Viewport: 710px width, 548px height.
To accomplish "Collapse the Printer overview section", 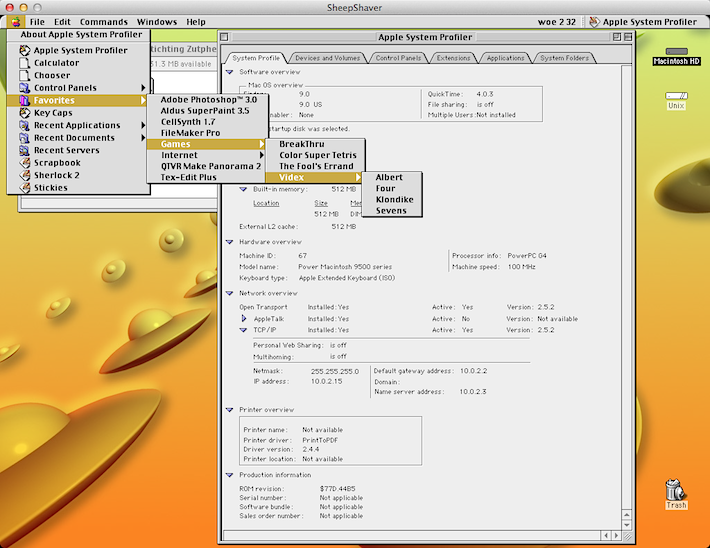I will click(230, 410).
